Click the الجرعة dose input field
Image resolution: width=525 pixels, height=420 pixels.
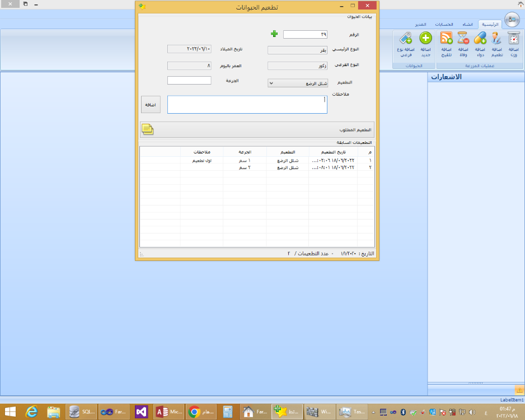point(189,81)
